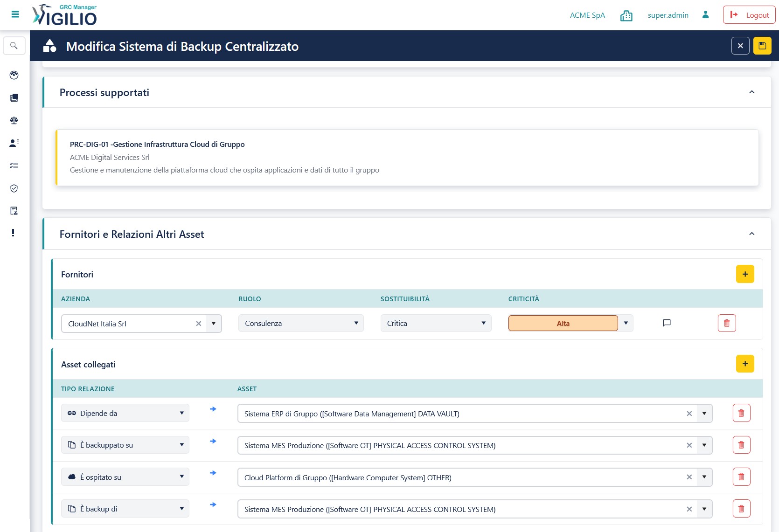Open the È backup di relation dropdown
The height and width of the screenshot is (532, 779).
coord(125,509)
